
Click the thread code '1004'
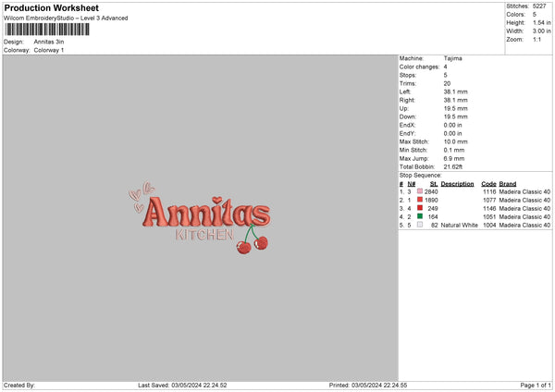tap(489, 225)
